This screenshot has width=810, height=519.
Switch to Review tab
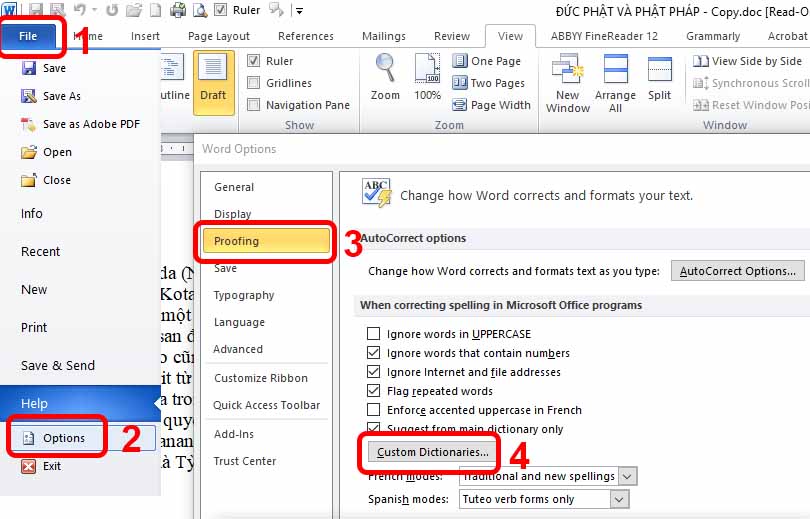click(x=452, y=36)
